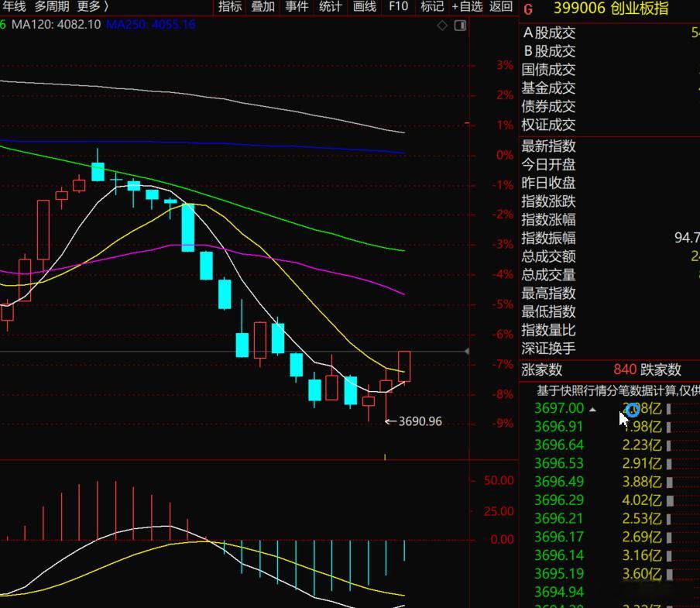Click the A股成交 row
The height and width of the screenshot is (608, 700).
click(609, 33)
